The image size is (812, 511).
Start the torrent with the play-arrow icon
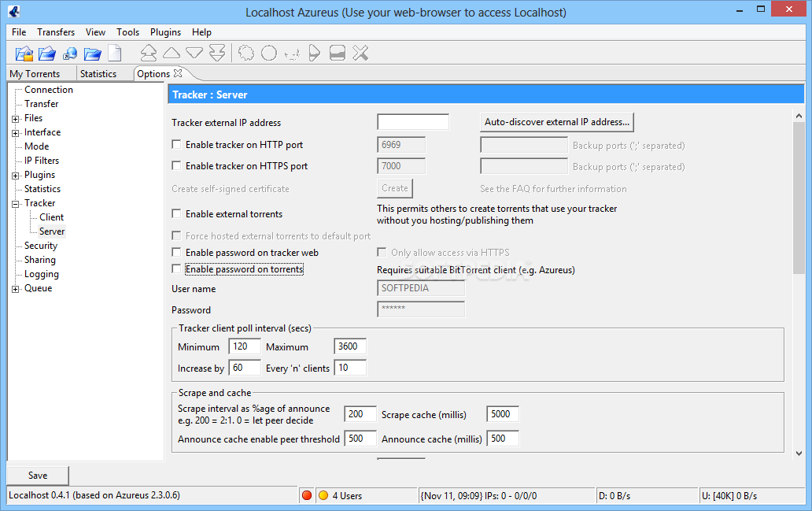coord(315,53)
